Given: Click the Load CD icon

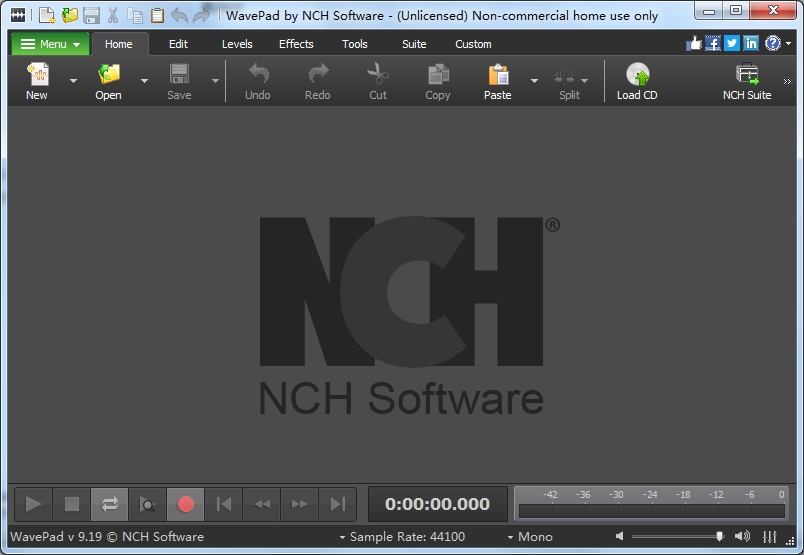Looking at the screenshot, I should tap(637, 74).
